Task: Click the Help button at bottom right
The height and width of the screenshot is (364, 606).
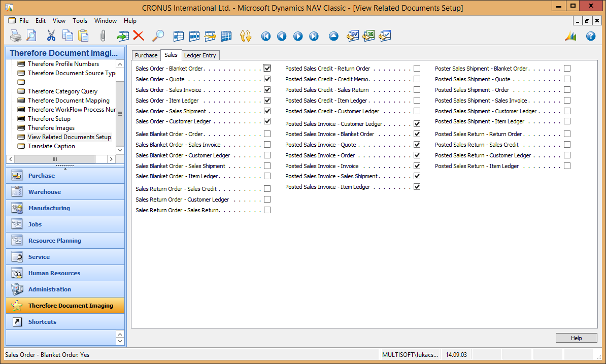Action: 576,338
